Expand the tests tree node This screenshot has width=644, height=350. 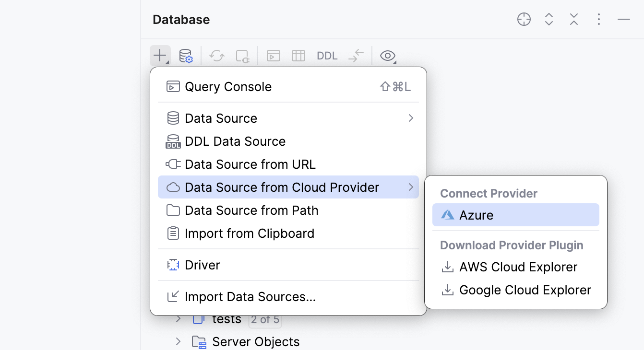[x=179, y=319]
